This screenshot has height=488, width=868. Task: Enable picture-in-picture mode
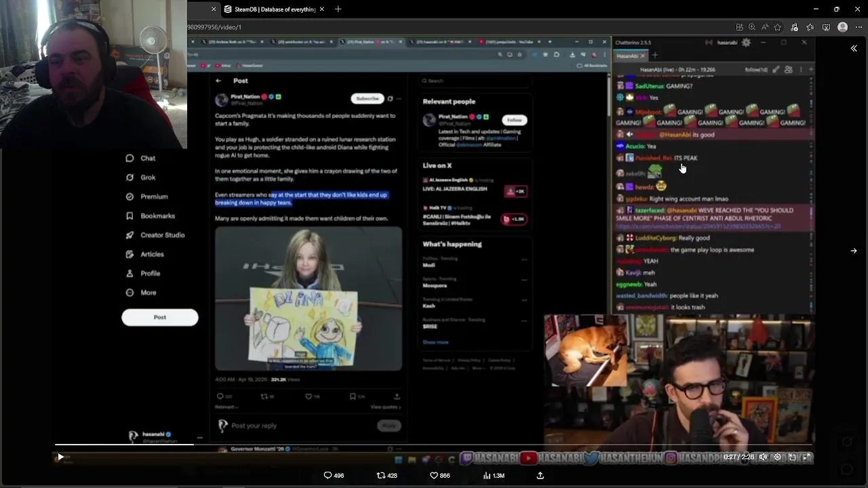(792, 457)
